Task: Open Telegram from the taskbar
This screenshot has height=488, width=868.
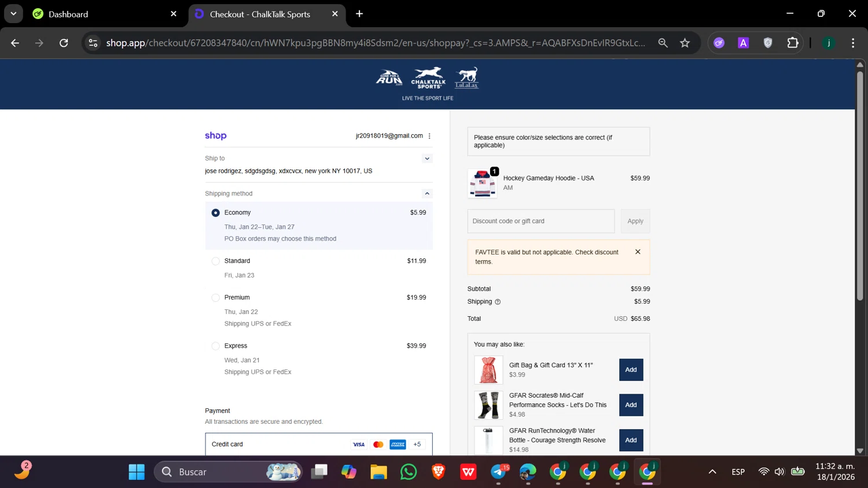Action: (x=499, y=472)
